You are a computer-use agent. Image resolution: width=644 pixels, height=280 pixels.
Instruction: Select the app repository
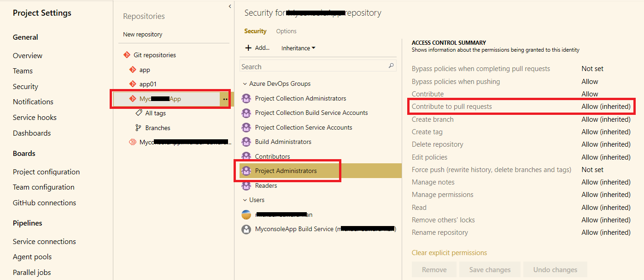point(145,70)
